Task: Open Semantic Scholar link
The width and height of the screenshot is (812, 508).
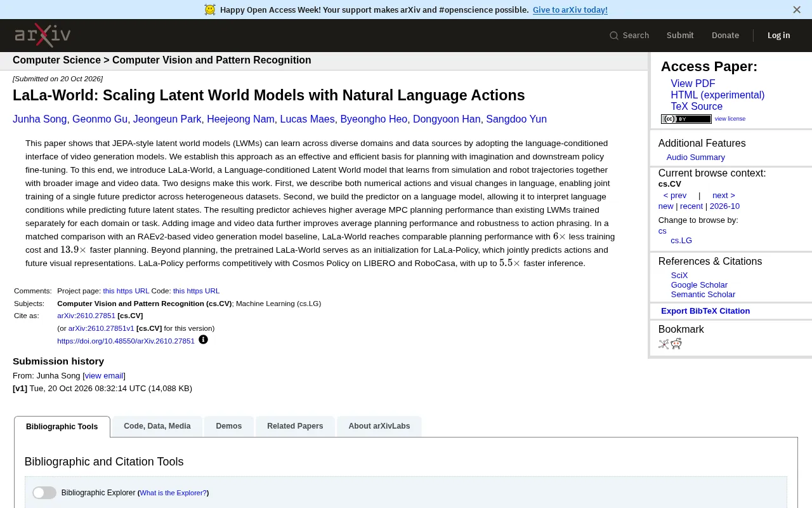Action: [703, 295]
